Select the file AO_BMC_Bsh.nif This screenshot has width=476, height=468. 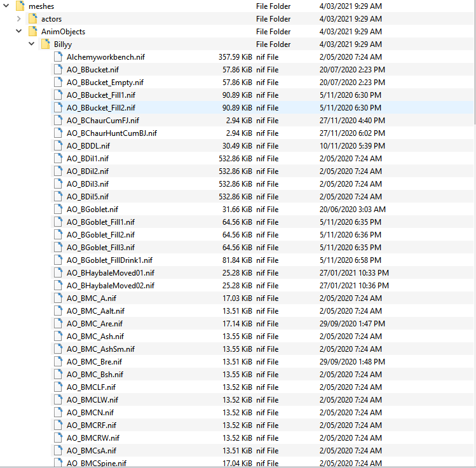coord(95,375)
